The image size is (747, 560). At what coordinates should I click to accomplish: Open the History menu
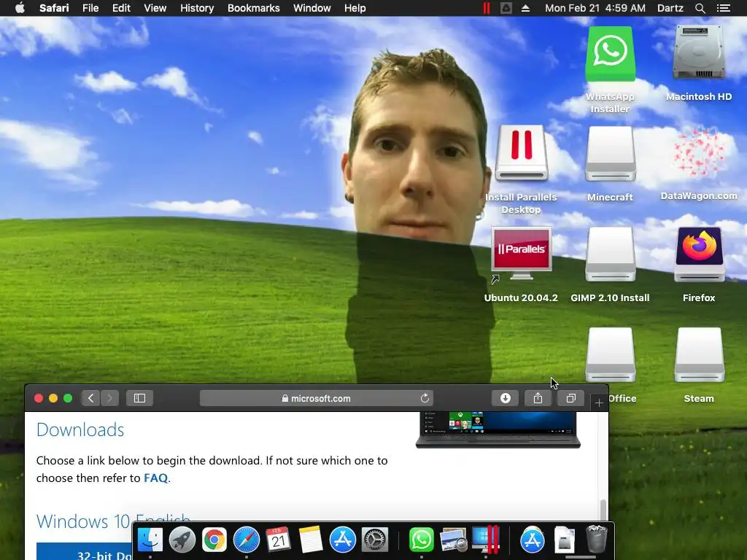(197, 8)
